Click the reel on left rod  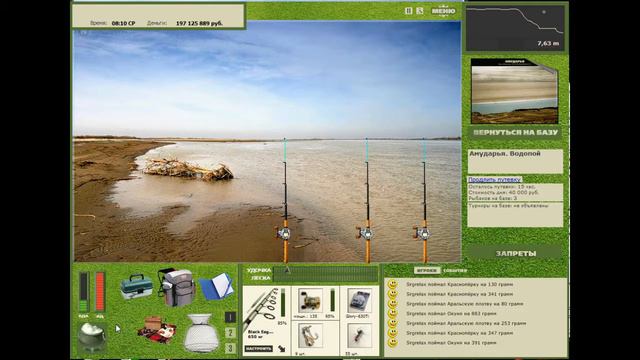click(283, 233)
